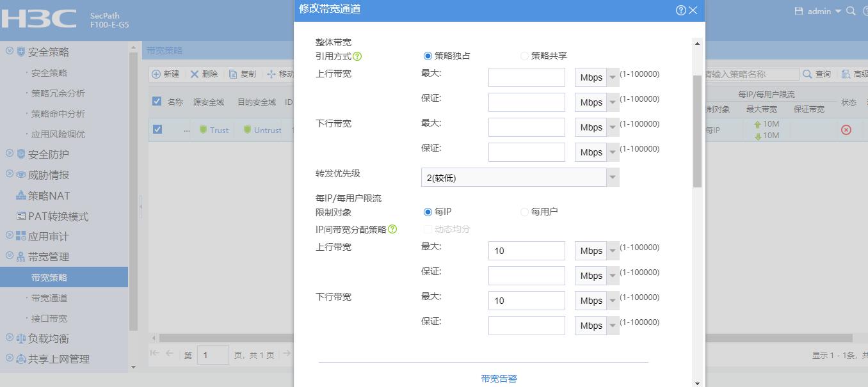Click the search magnifier in the top header
Viewport: 868px width, 387px height.
pos(851,11)
